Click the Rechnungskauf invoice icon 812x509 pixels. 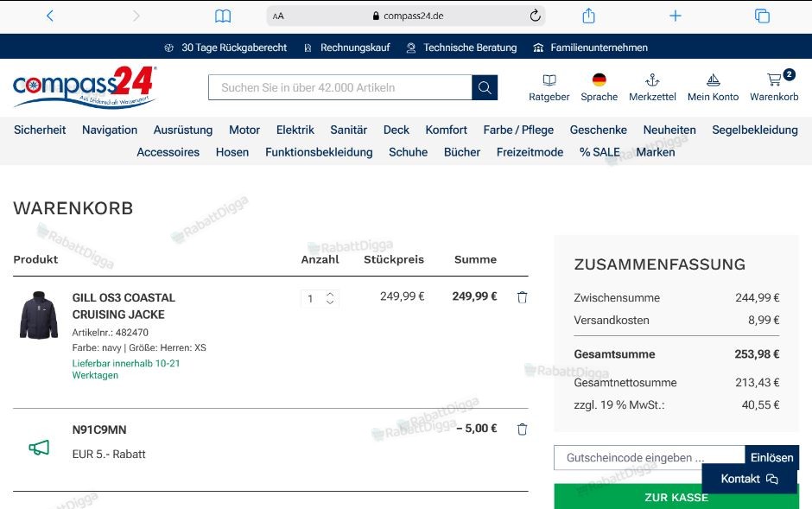click(308, 48)
